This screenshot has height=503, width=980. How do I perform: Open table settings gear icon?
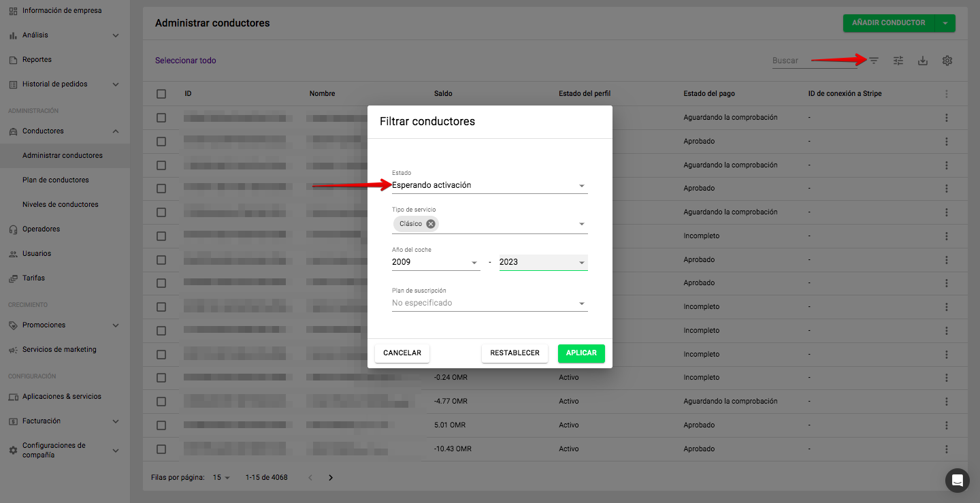tap(947, 61)
